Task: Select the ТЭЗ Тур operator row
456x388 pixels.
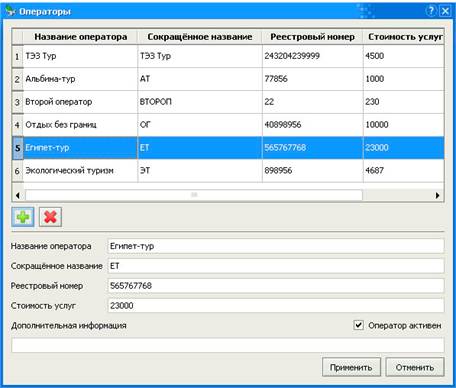Action: click(228, 56)
